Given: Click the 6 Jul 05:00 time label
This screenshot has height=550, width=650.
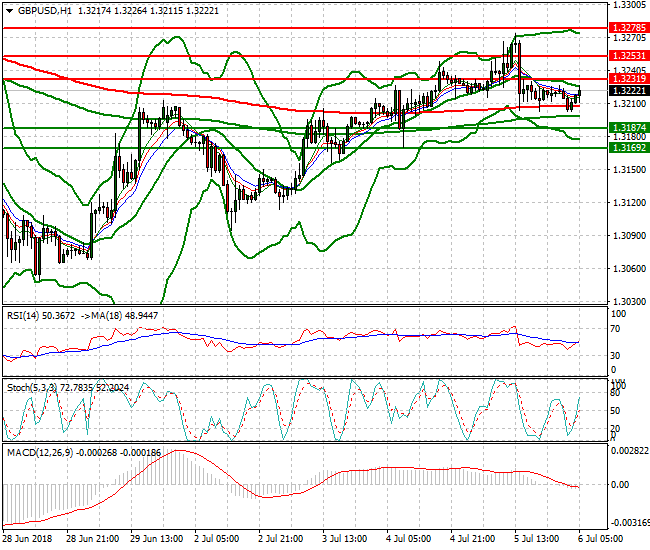Looking at the screenshot, I should pos(600,539).
